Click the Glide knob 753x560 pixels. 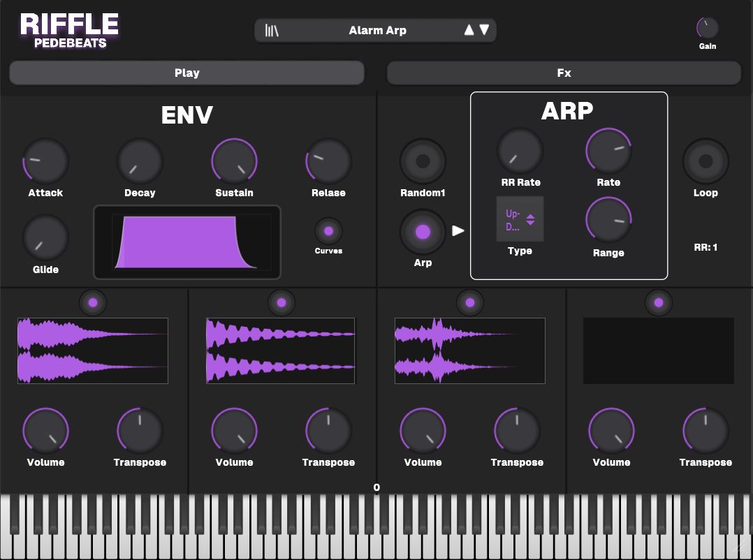45,237
